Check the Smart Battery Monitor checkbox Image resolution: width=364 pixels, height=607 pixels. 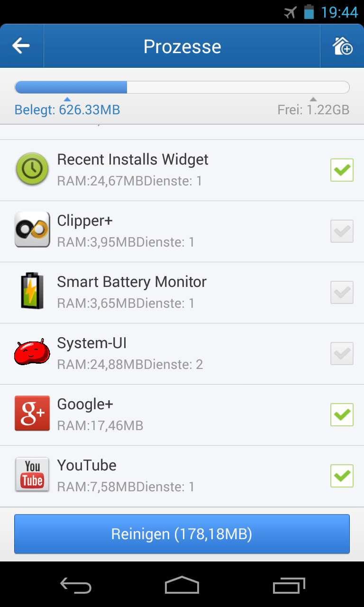(342, 292)
